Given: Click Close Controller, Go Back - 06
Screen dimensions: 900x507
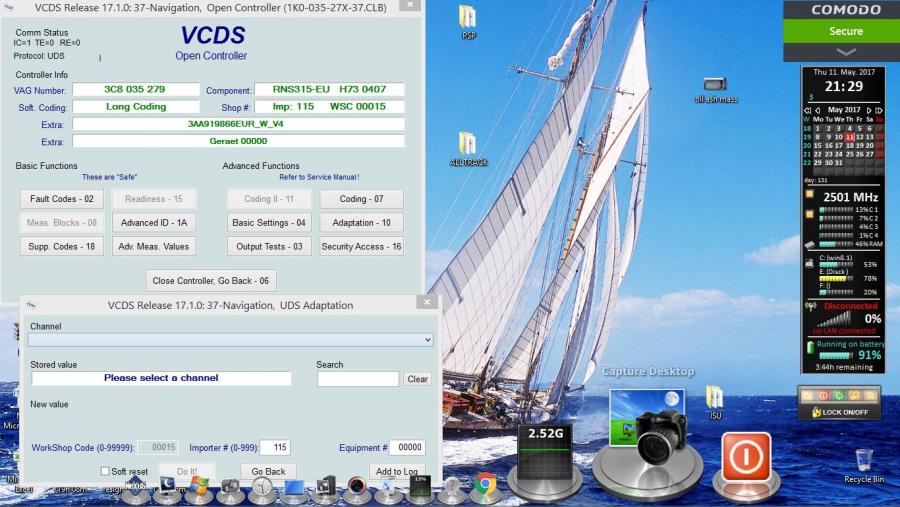Looking at the screenshot, I should coord(211,281).
